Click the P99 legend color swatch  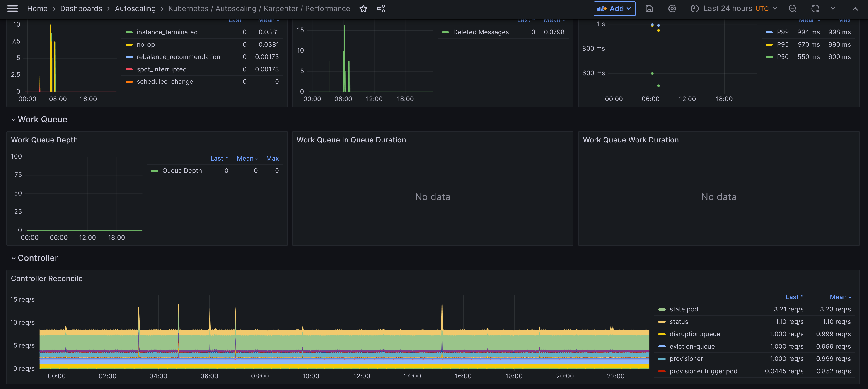point(769,32)
